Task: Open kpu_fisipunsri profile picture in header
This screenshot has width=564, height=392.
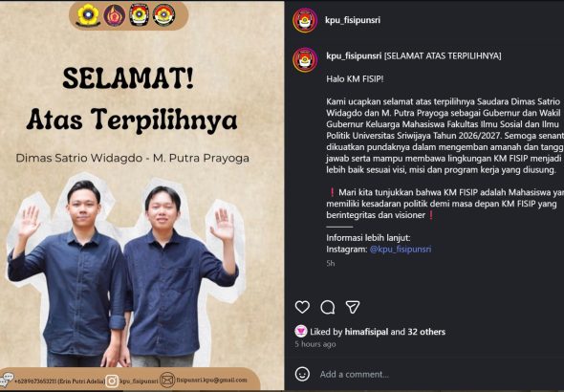Action: pyautogui.click(x=305, y=20)
